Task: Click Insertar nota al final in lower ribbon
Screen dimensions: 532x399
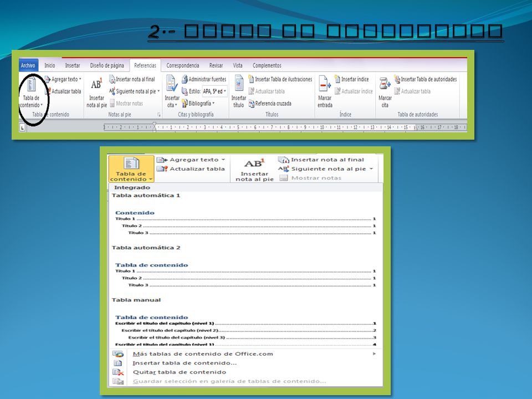Action: pyautogui.click(x=321, y=160)
